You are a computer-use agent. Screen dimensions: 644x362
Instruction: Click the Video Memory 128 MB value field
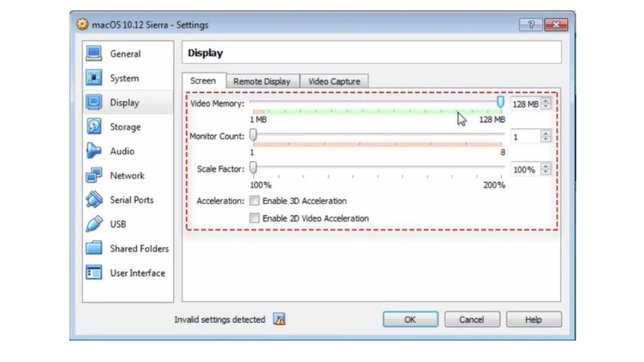point(526,104)
